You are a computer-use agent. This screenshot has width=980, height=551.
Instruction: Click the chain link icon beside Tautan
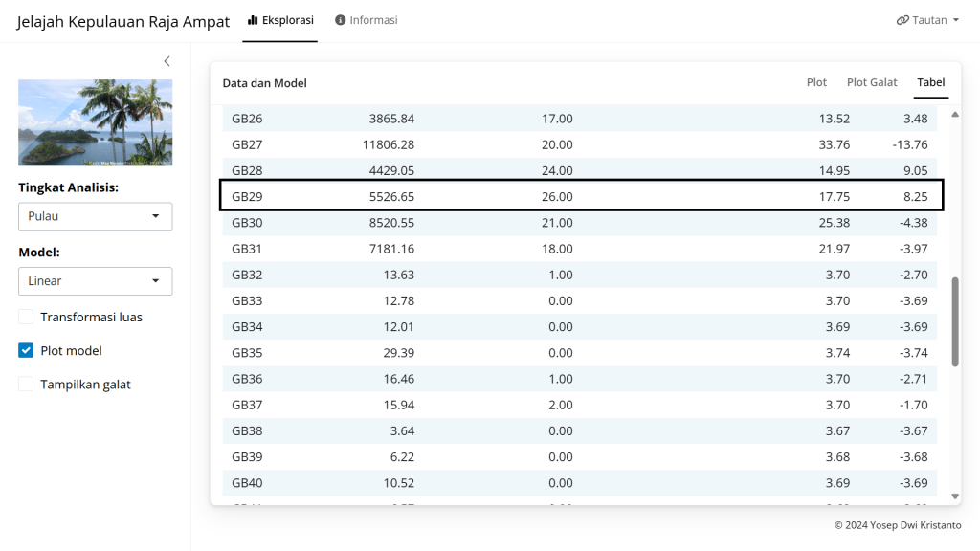902,20
